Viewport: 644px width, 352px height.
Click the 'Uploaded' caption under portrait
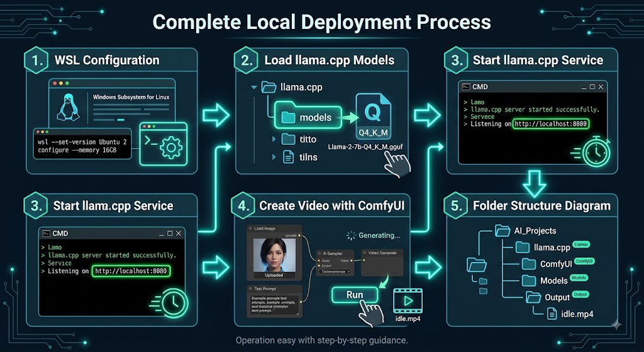(x=274, y=275)
